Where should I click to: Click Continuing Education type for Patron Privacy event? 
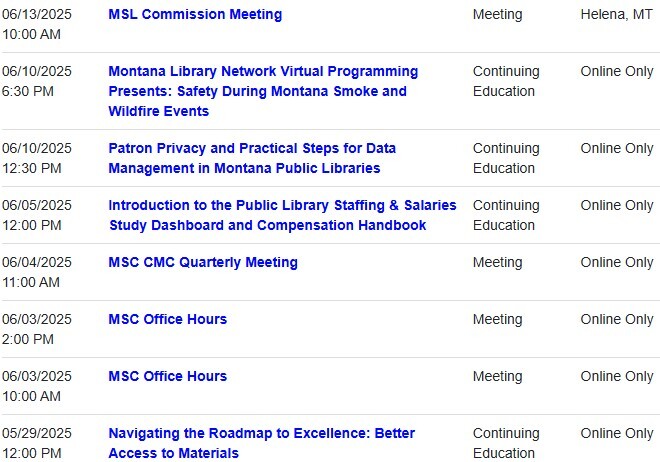(x=506, y=158)
